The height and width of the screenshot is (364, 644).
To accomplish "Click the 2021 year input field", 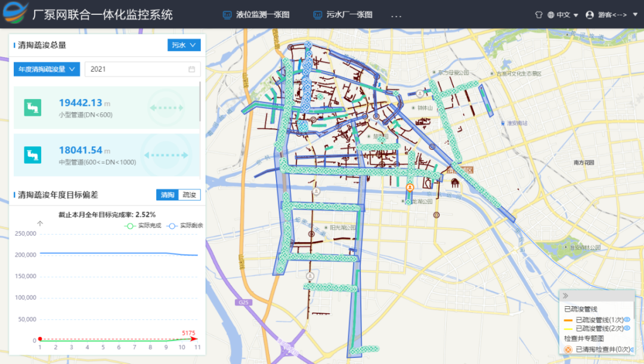I will click(142, 69).
